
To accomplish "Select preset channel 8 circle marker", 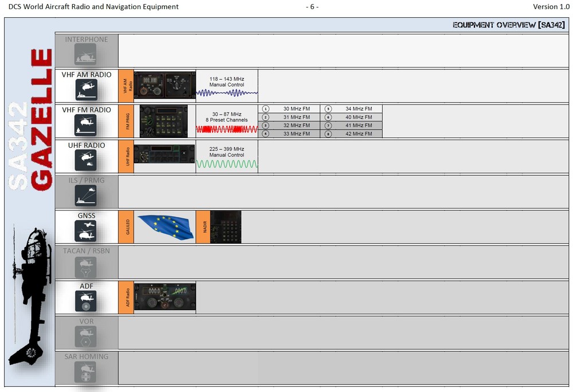I will (x=328, y=134).
